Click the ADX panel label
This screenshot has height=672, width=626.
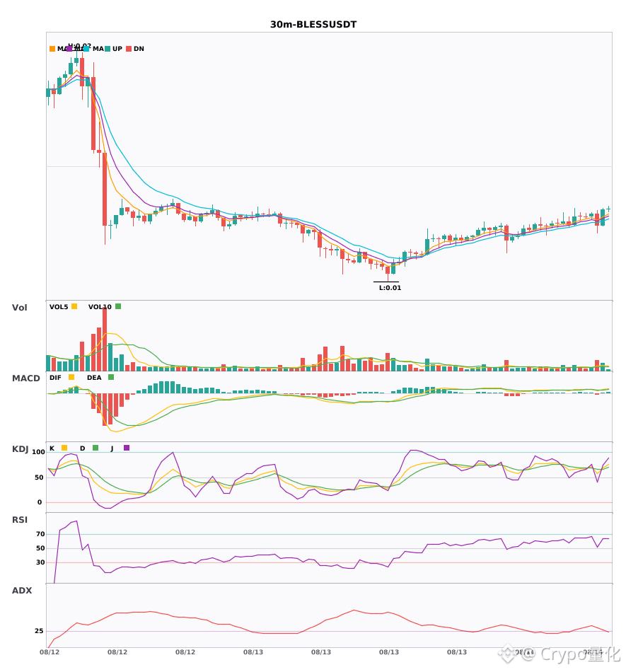22,591
